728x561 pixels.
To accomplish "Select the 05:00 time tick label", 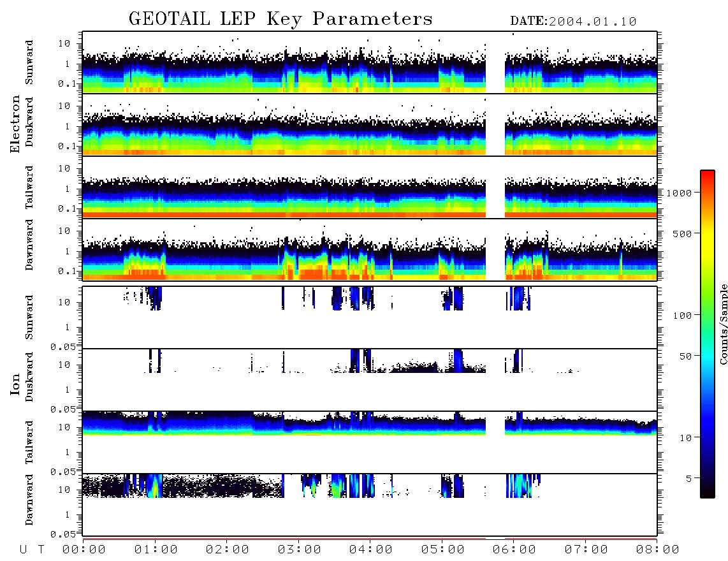I will tap(443, 550).
